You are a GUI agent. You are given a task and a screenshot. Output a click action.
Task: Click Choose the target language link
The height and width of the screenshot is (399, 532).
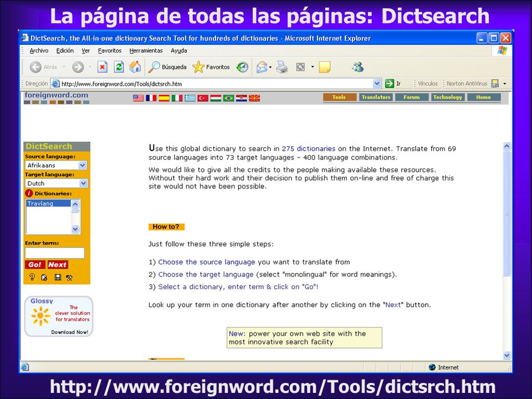[x=206, y=274]
